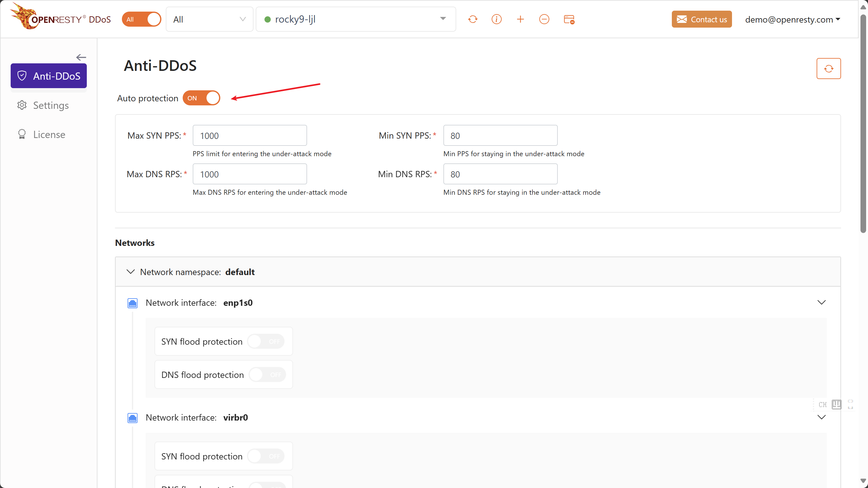The width and height of the screenshot is (868, 488).
Task: Open the Settings sidebar item
Action: 49,105
